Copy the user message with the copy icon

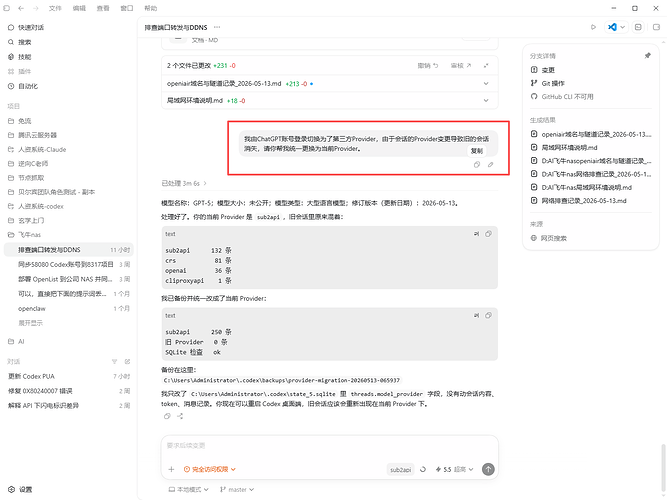coord(477,165)
